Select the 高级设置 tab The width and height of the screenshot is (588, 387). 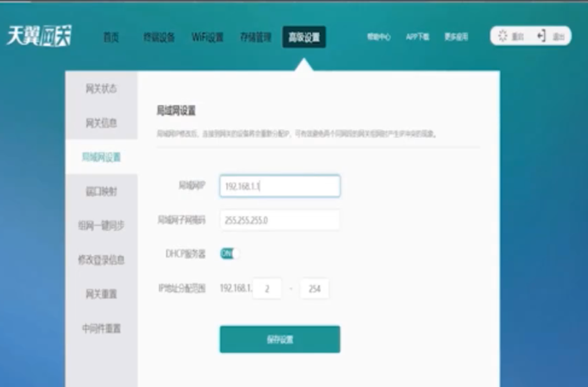(x=304, y=37)
